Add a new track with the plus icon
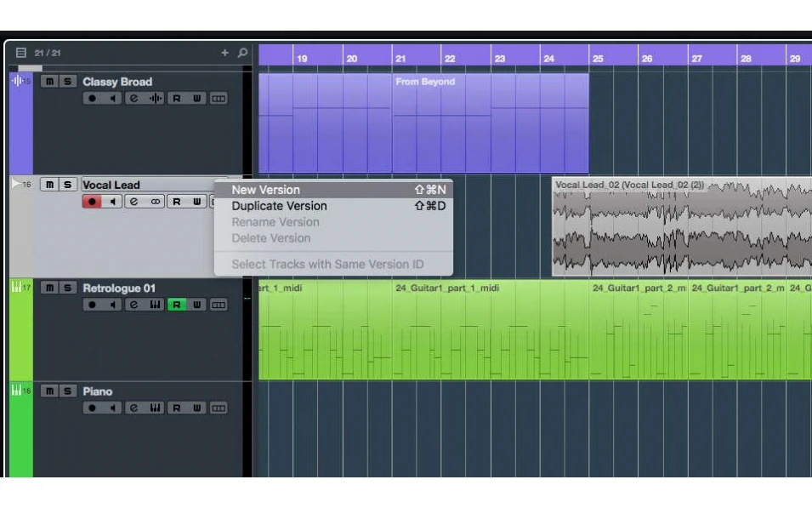The image size is (812, 508). pos(223,51)
